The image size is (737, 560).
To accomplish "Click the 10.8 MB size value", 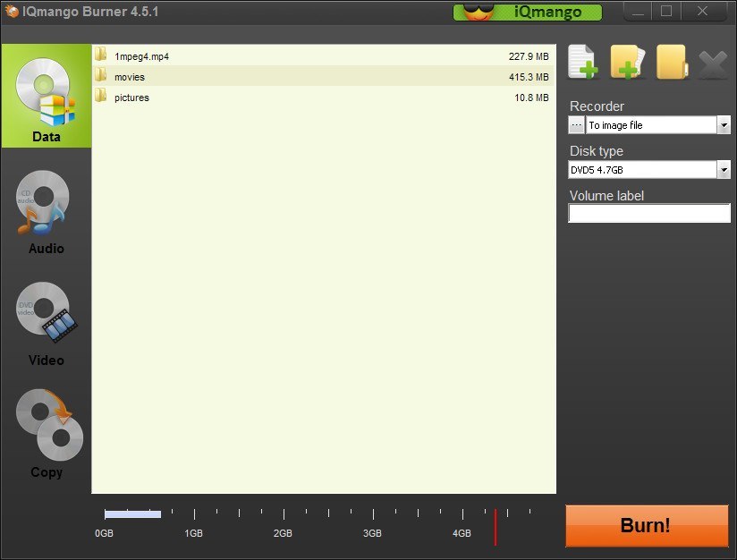I will 531,98.
